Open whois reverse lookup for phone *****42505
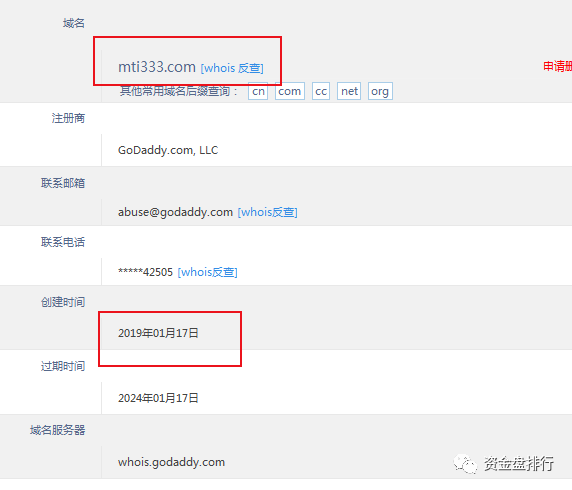This screenshot has width=572, height=490. pyautogui.click(x=207, y=272)
